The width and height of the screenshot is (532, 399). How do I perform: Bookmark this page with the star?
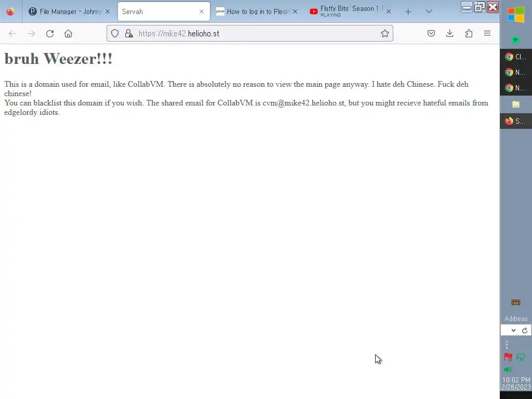(385, 33)
